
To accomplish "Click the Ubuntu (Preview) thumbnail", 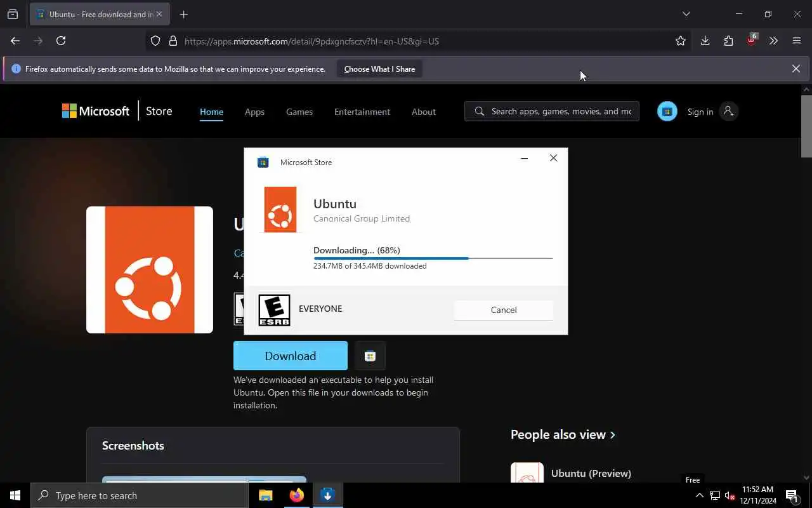I will 527,472.
